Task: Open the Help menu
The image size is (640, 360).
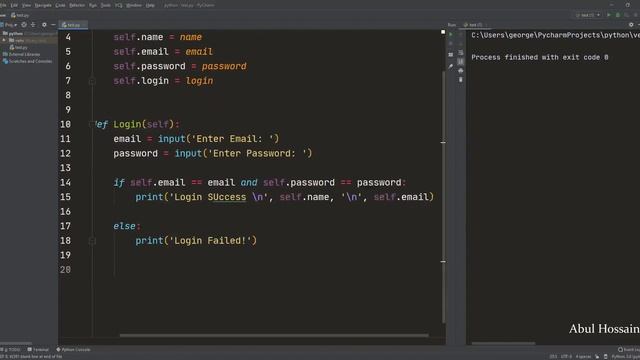Action: (150, 5)
